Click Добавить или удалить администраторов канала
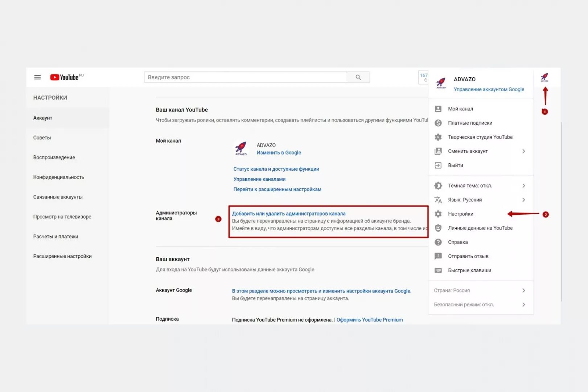 289,214
